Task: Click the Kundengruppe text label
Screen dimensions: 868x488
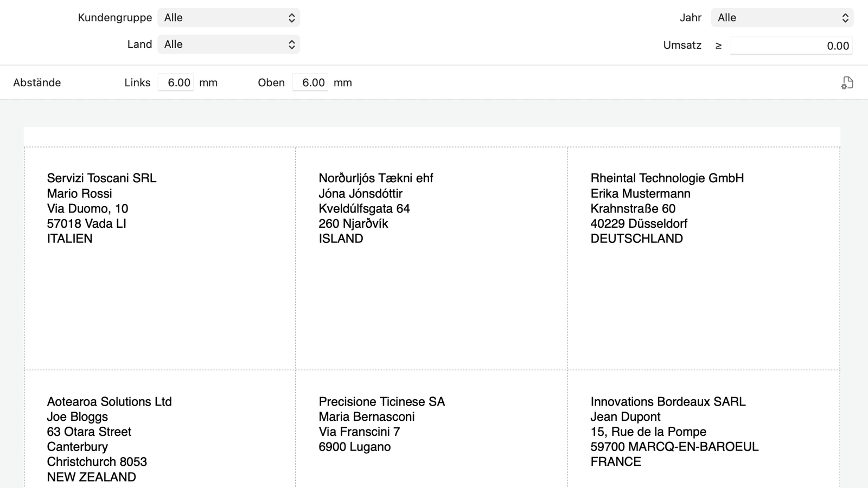Action: pos(114,18)
